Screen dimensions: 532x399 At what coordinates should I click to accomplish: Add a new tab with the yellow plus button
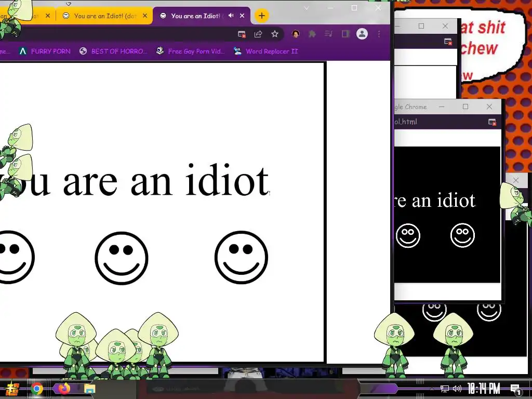262,16
